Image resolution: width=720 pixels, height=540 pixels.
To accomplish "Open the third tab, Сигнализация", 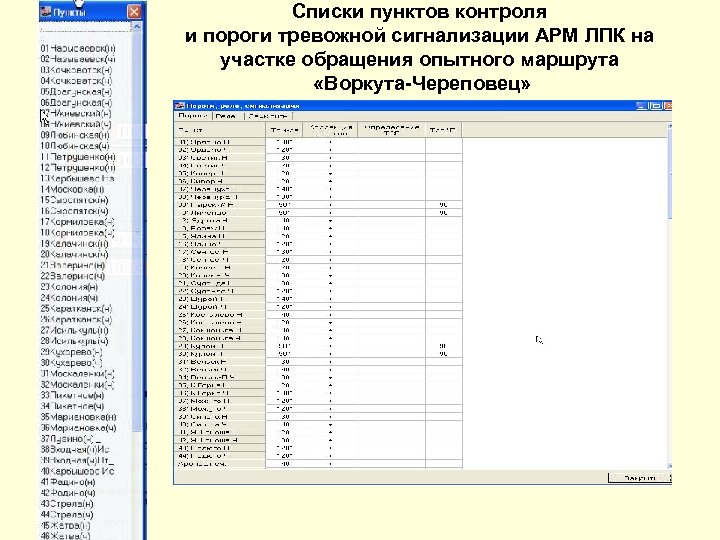I will click(x=268, y=116).
